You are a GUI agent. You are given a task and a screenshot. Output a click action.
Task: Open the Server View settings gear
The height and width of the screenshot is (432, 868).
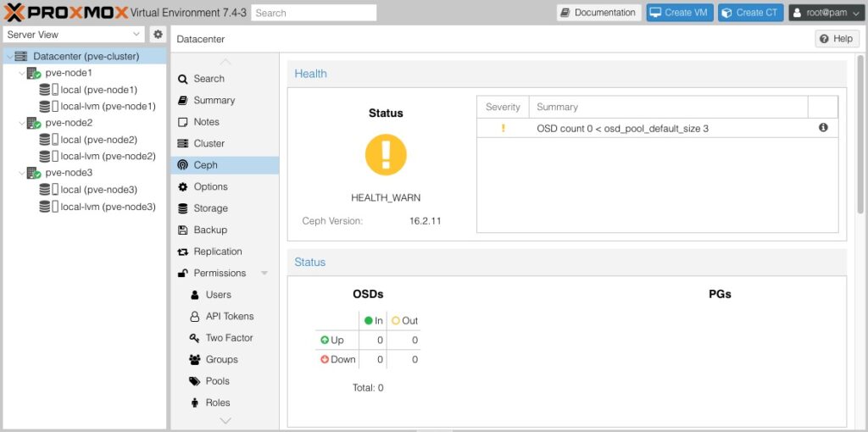(158, 34)
